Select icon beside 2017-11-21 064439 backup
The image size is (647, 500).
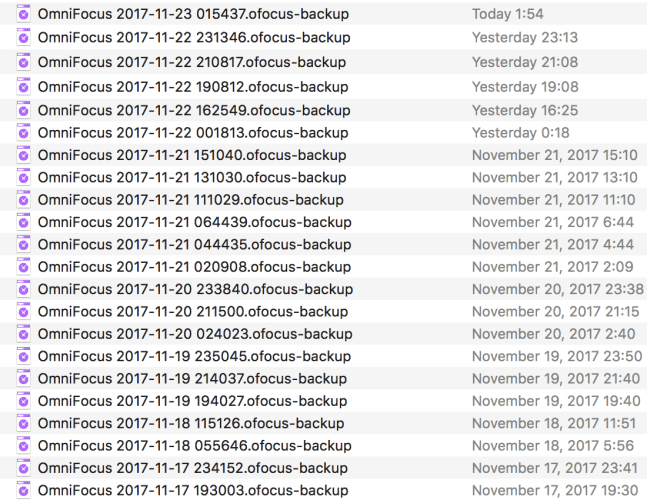[x=24, y=222]
